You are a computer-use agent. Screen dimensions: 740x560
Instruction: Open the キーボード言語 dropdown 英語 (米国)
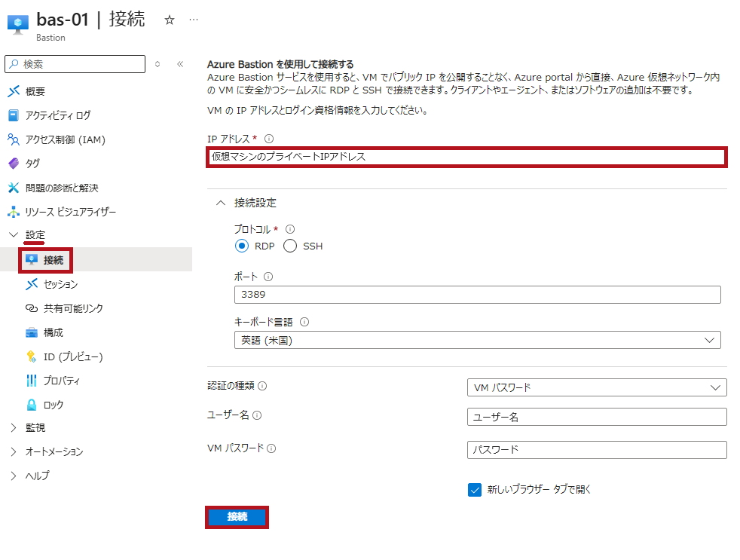point(477,340)
